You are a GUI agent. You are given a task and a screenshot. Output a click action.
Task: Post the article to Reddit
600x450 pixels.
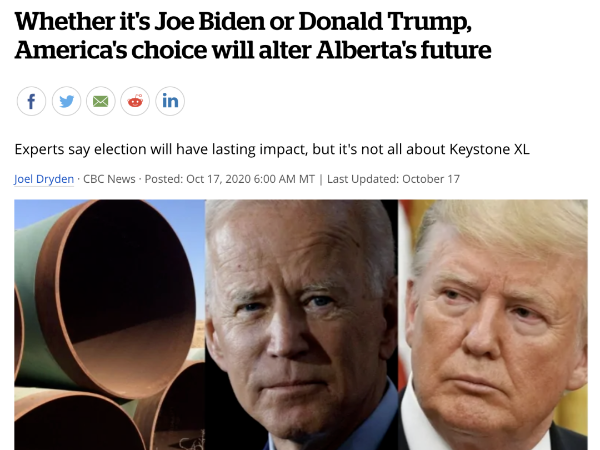pyautogui.click(x=135, y=101)
